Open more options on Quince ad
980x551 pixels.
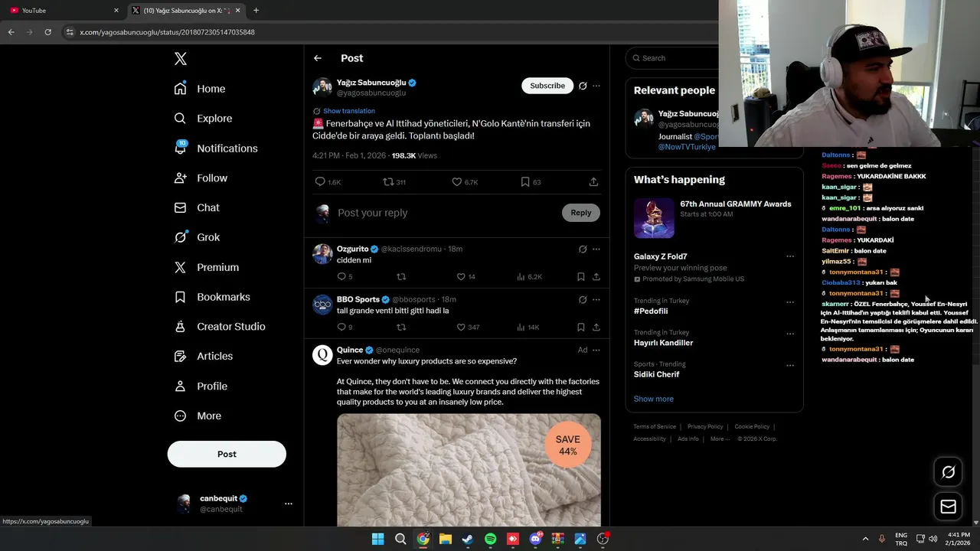point(596,350)
